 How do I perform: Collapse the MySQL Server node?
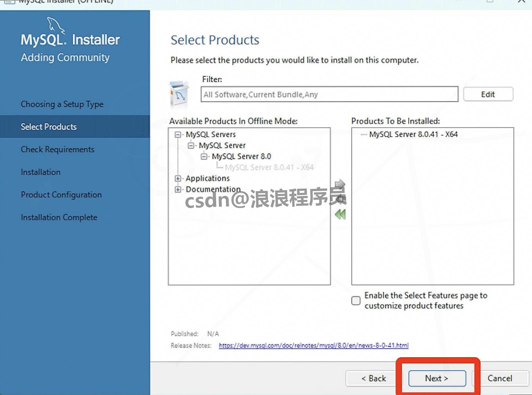pyautogui.click(x=191, y=145)
